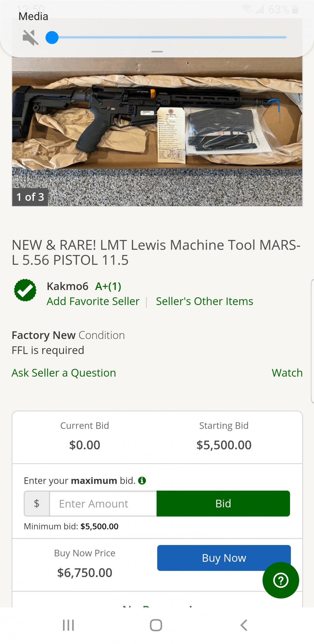Open seller Kakmo6 profile name

click(x=67, y=286)
